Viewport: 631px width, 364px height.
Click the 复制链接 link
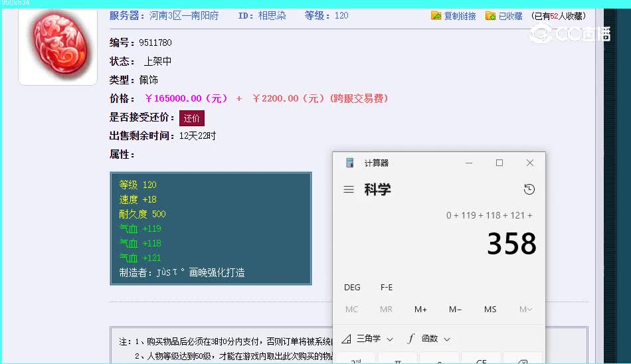click(x=460, y=16)
